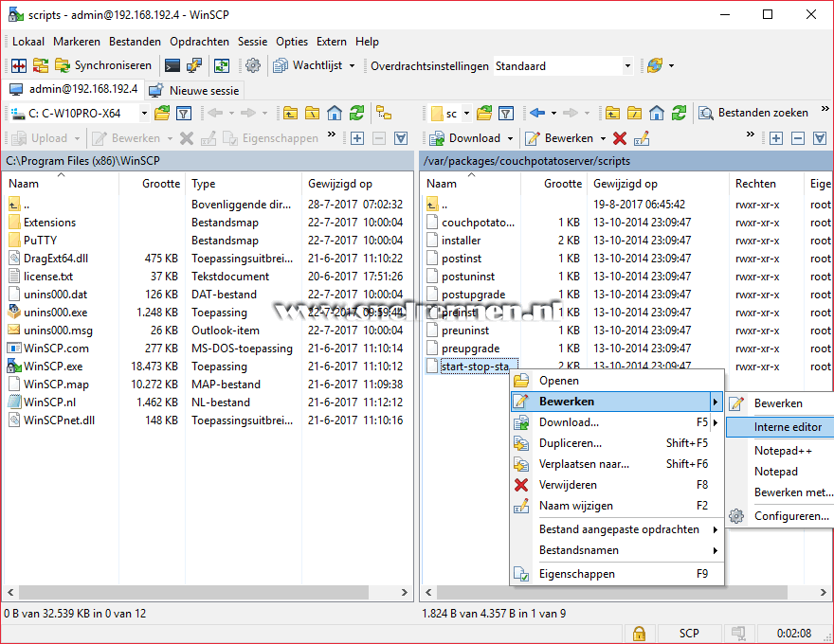
Task: Expand remote Bewerken toolbar dropdown arrow
Action: [x=603, y=138]
